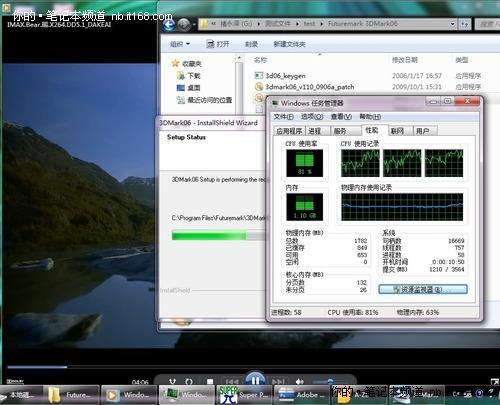Screen dimensions: 500x405
Task: Switch to the 进程 tab
Action: point(314,131)
